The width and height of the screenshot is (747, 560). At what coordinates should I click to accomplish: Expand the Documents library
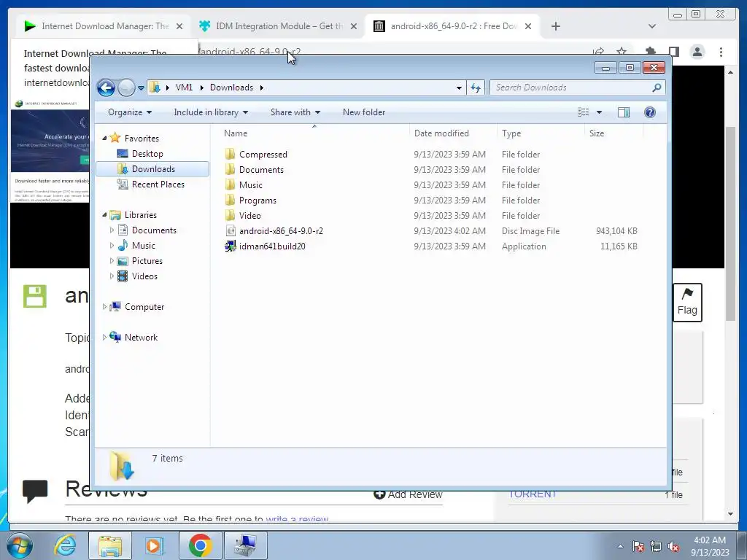(x=112, y=230)
